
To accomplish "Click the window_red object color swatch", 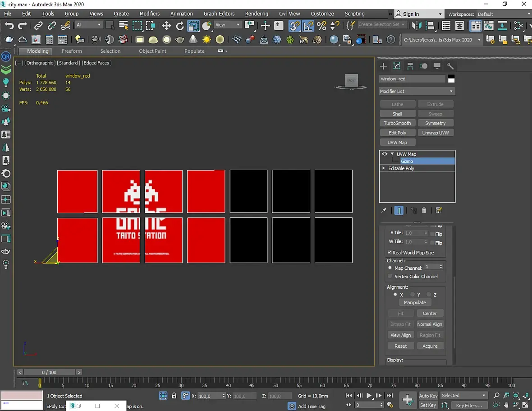I will point(451,79).
